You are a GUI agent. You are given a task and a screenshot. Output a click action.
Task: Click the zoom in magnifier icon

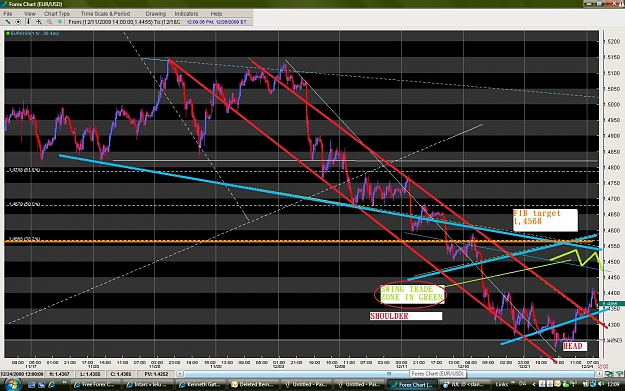[x=39, y=22]
